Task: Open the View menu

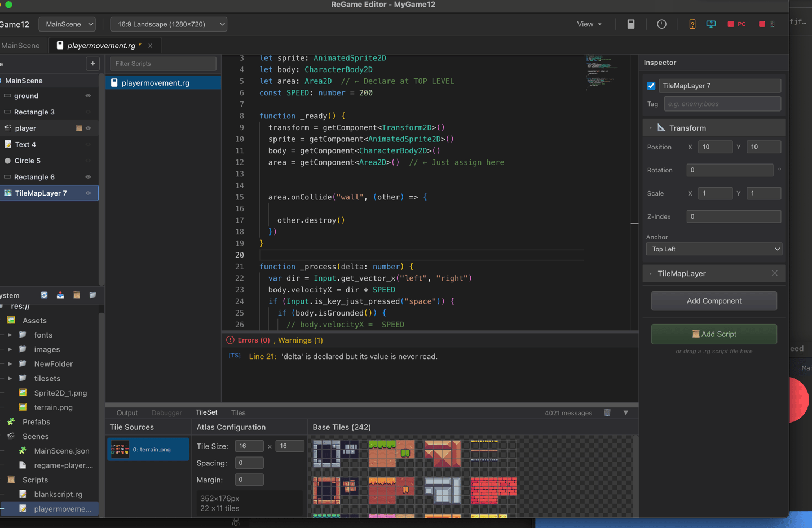Action: coord(589,24)
